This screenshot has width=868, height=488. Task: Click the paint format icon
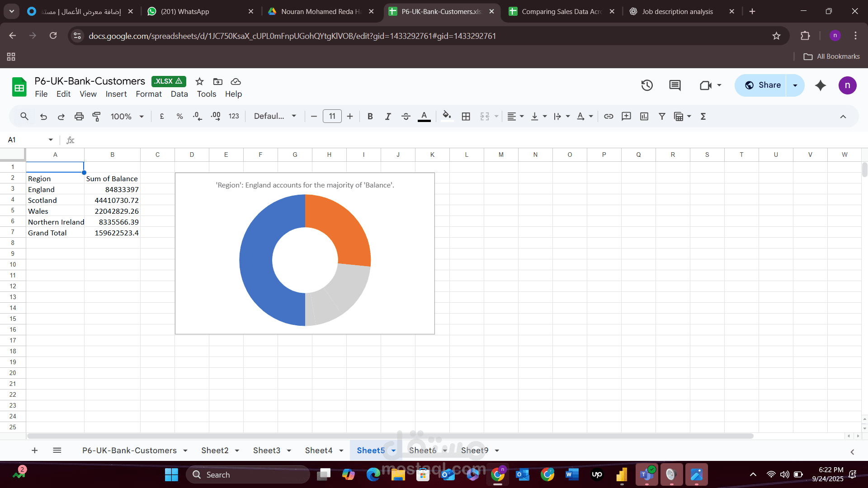[96, 117]
